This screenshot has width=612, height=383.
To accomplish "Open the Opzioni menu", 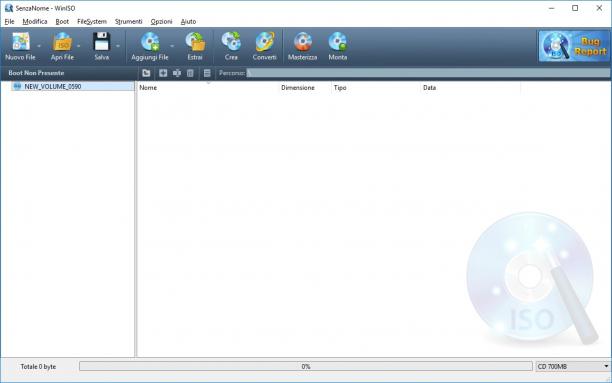I will click(161, 21).
